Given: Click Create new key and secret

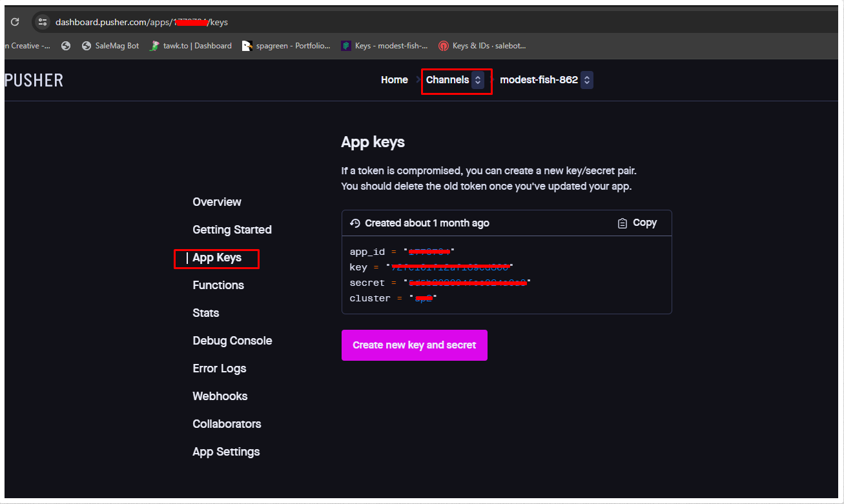Looking at the screenshot, I should pyautogui.click(x=415, y=345).
